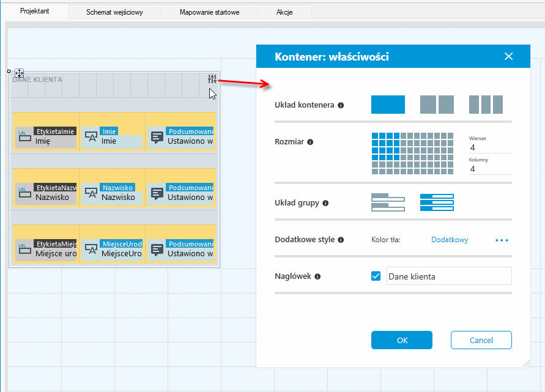Select the EtykietaMiejs label icon
The image size is (545, 392).
(x=24, y=249)
